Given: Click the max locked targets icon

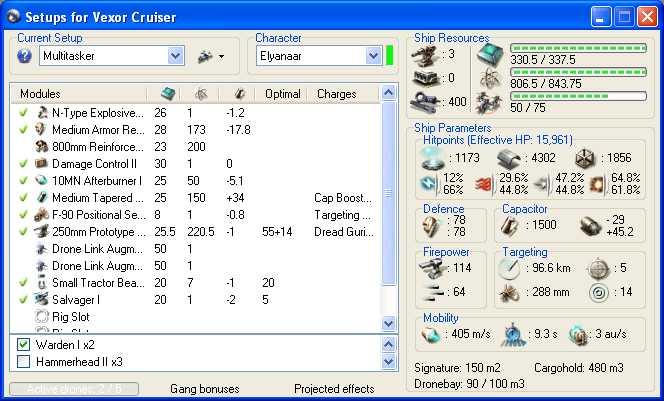Looking at the screenshot, I should tap(598, 268).
